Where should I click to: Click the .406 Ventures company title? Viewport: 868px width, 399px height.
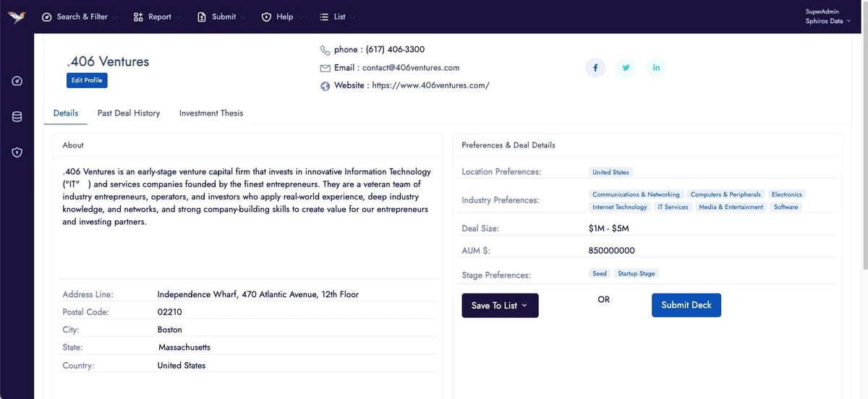tap(107, 61)
